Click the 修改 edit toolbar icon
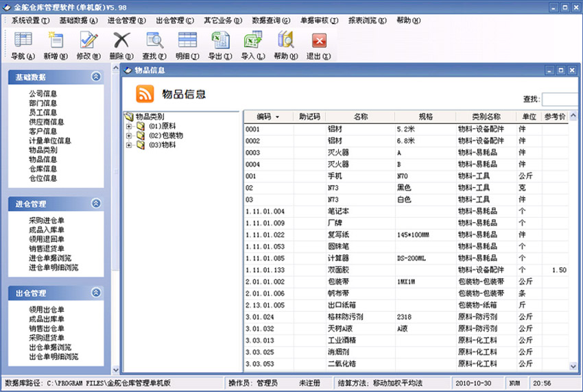 coord(89,40)
